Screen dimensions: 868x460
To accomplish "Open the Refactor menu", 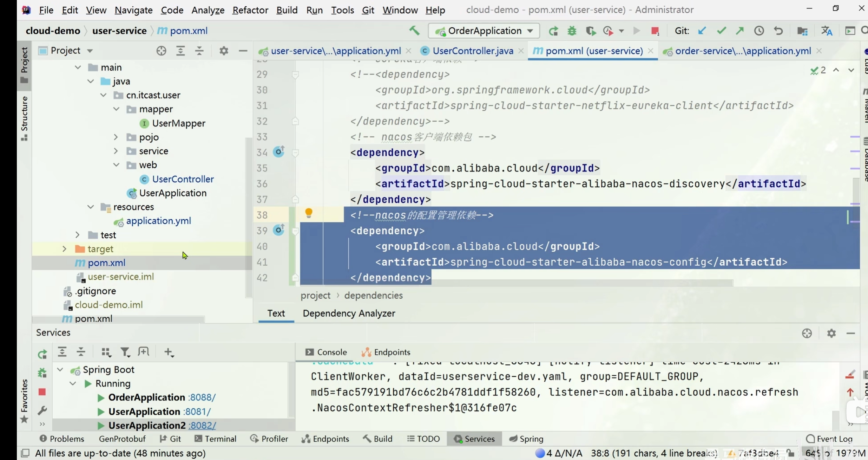I will [x=250, y=10].
